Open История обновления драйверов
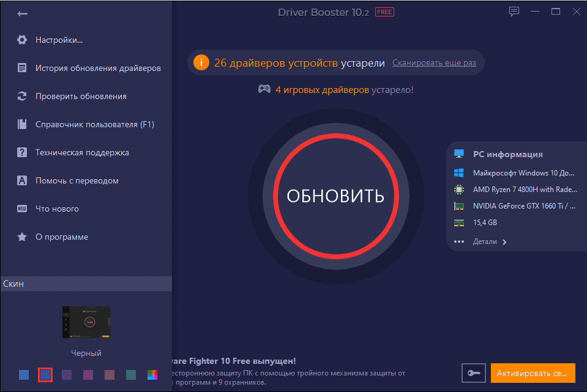The width and height of the screenshot is (587, 392). tap(98, 68)
